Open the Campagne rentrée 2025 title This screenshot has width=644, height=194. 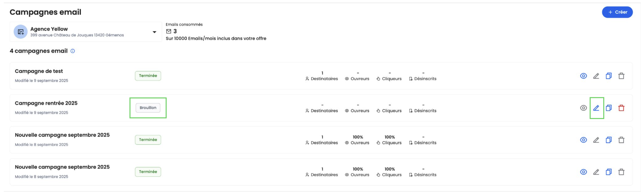pyautogui.click(x=46, y=103)
